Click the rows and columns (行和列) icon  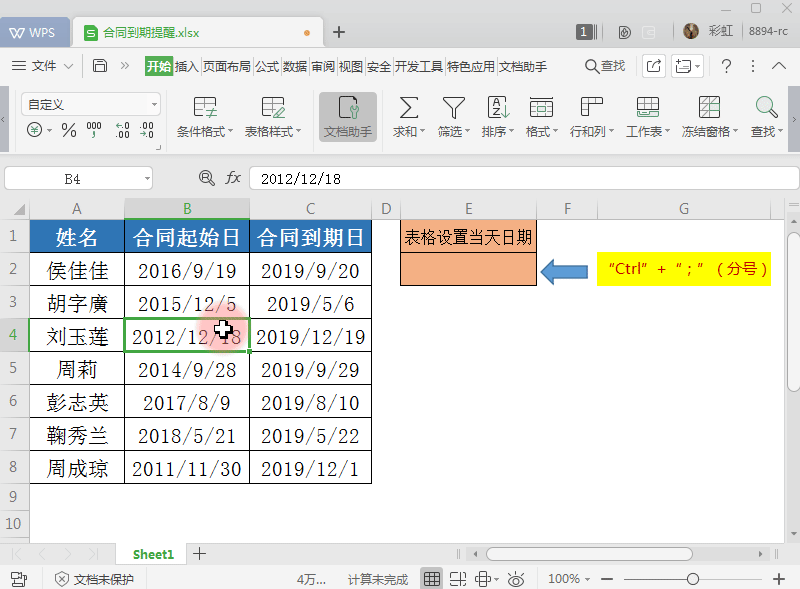pos(592,108)
